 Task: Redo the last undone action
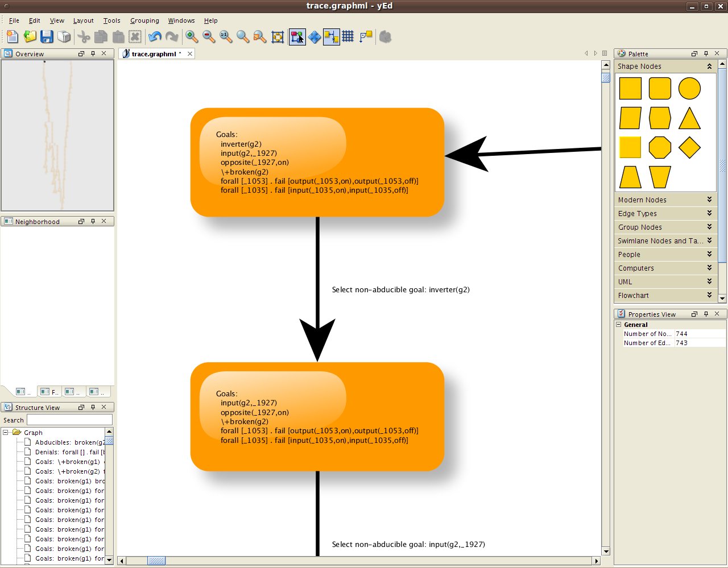[x=172, y=37]
